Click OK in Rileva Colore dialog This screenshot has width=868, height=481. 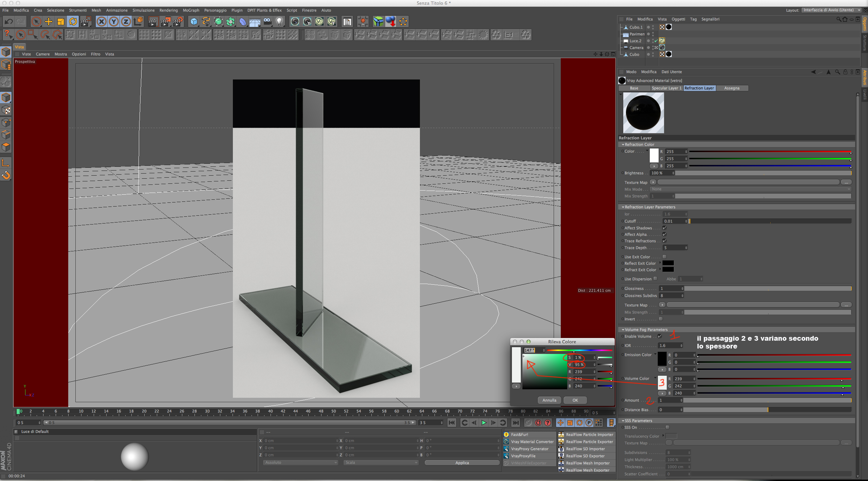point(575,400)
